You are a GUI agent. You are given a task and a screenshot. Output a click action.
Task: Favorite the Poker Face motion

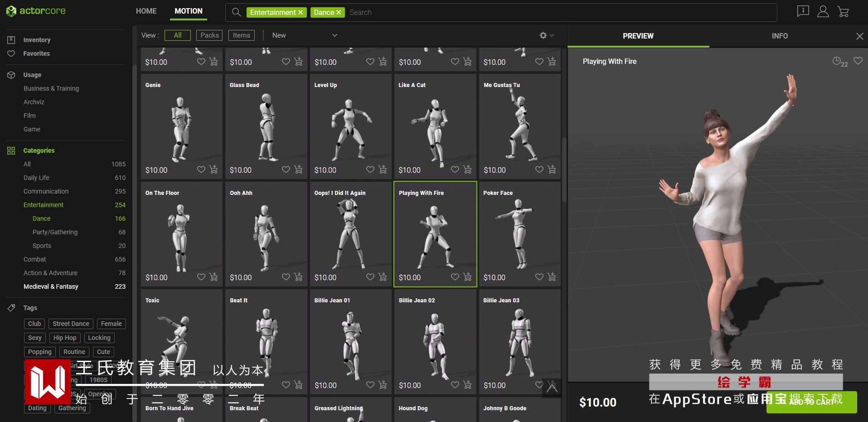(539, 277)
